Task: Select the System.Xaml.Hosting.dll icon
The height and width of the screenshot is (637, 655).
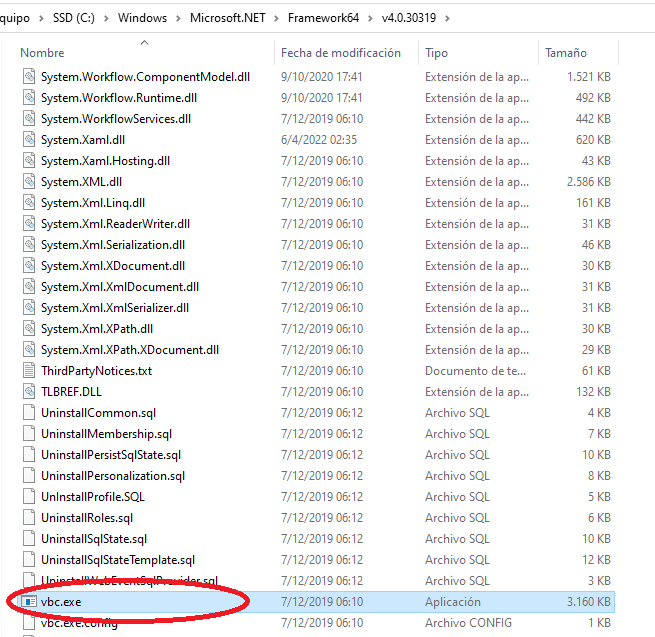Action: pos(29,161)
